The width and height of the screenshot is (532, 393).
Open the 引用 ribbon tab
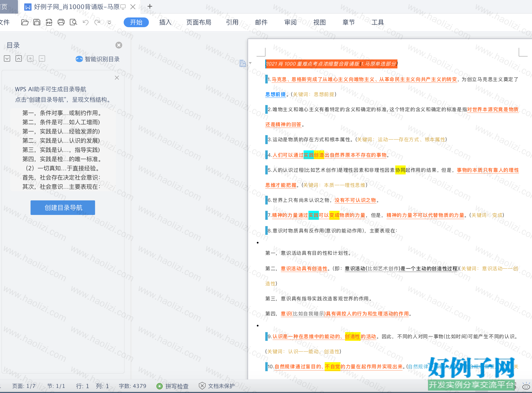(x=232, y=22)
